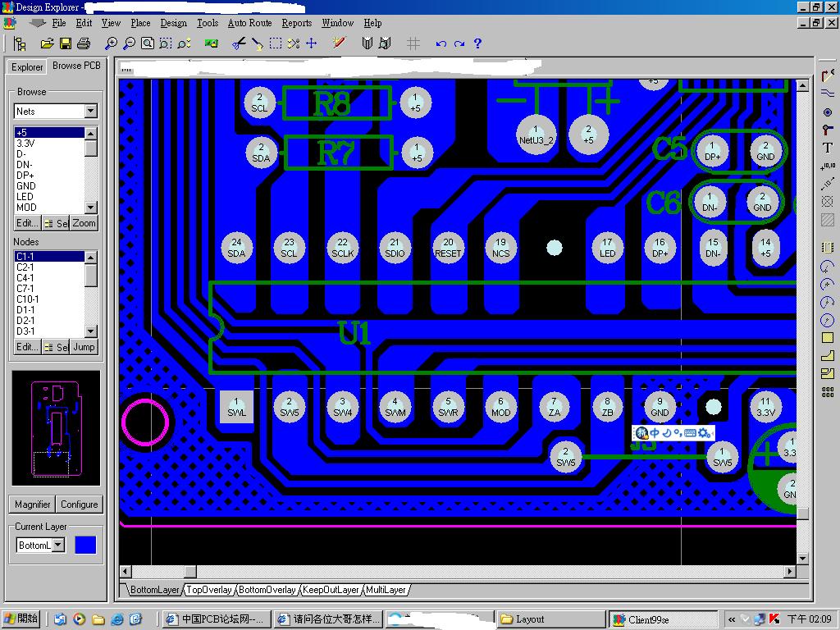Viewport: 840px width, 630px height.
Task: Select node C10-1 in Nodes list
Action: pyautogui.click(x=49, y=299)
